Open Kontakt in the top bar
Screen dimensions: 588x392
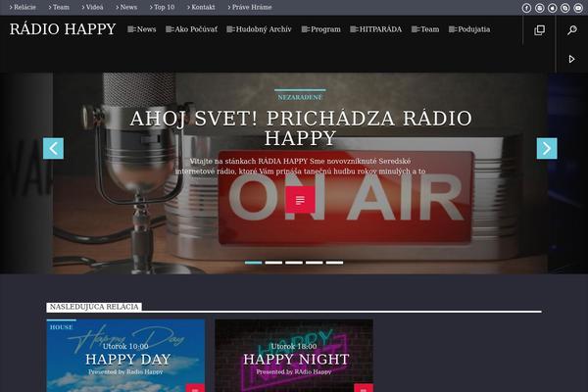(201, 7)
